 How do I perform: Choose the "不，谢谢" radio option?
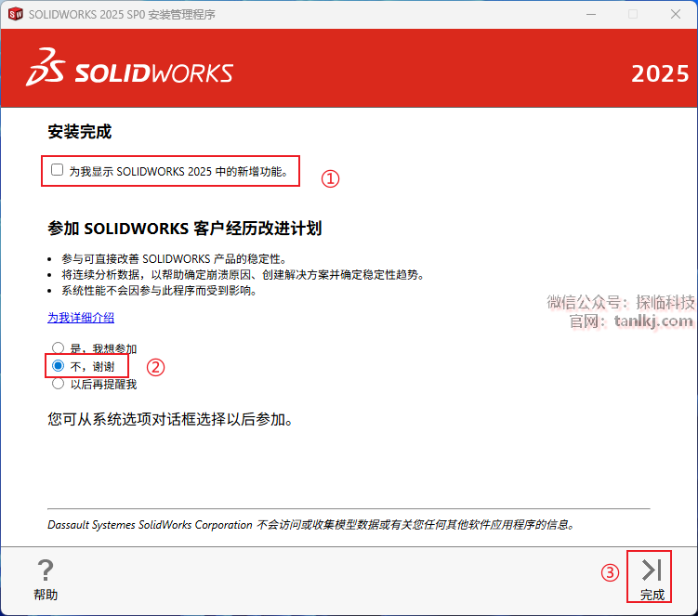58,366
